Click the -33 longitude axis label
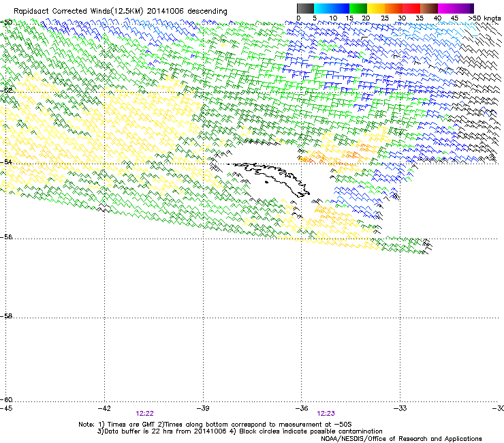Image resolution: width=504 pixels, height=443 pixels. [x=400, y=408]
